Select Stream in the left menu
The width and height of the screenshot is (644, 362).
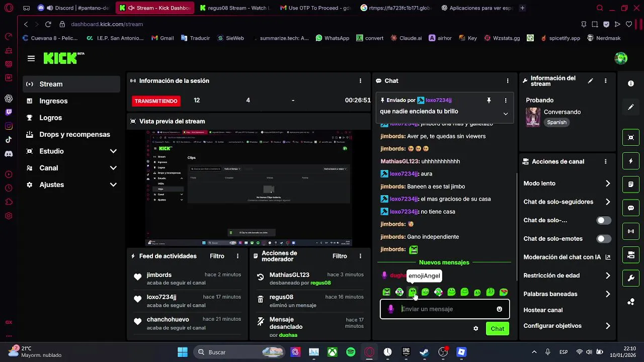point(71,84)
